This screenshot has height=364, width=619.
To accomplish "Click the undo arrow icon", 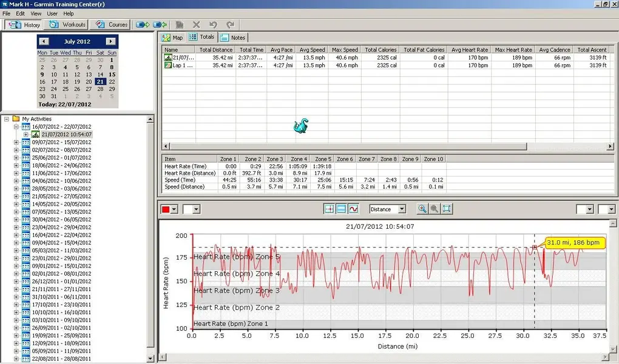I will point(213,24).
